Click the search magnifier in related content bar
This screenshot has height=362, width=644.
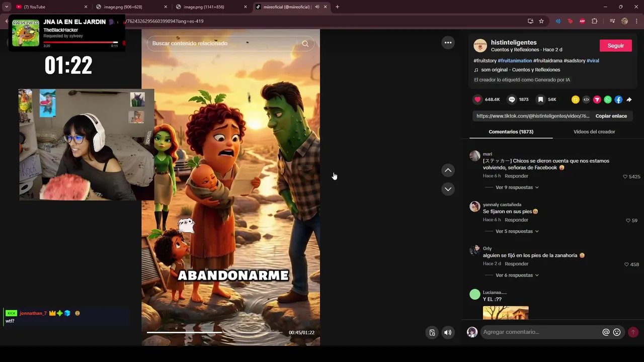point(305,43)
